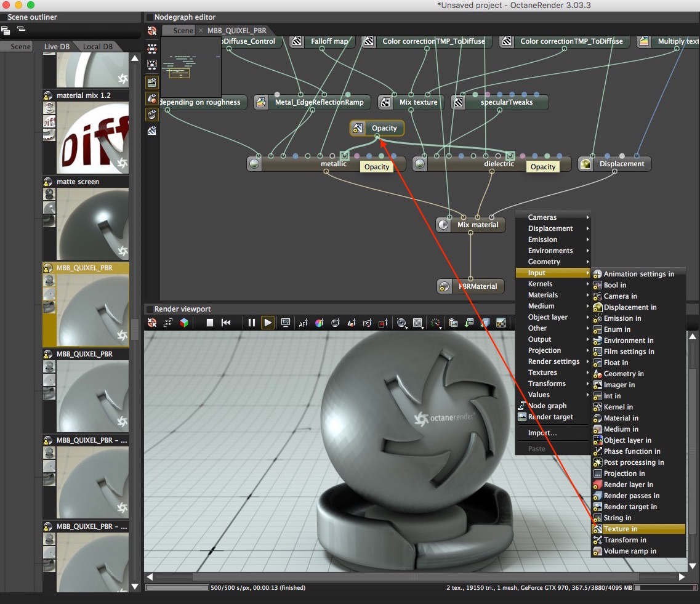Toggle texture preview in nodegraph sidebar

click(x=152, y=131)
